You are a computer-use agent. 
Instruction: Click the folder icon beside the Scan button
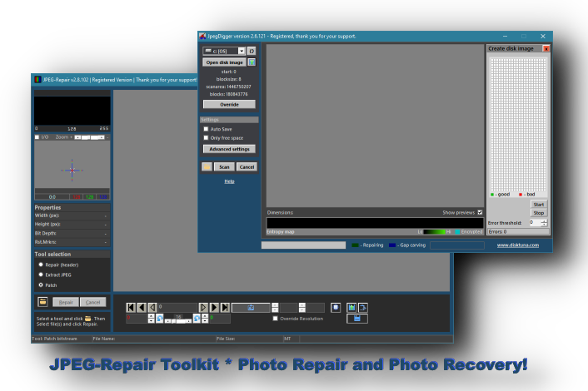(207, 166)
